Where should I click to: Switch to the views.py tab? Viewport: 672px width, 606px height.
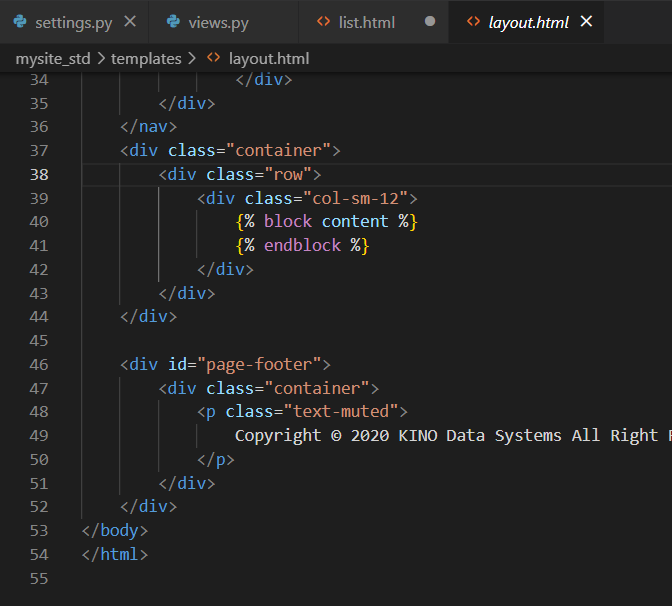[x=219, y=22]
